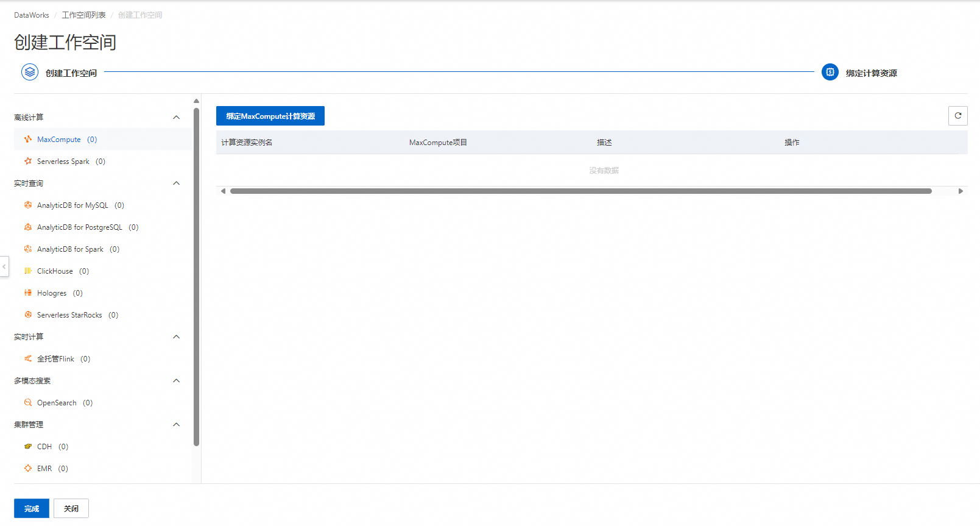
Task: Collapse the 实时查询 section
Action: 177,183
